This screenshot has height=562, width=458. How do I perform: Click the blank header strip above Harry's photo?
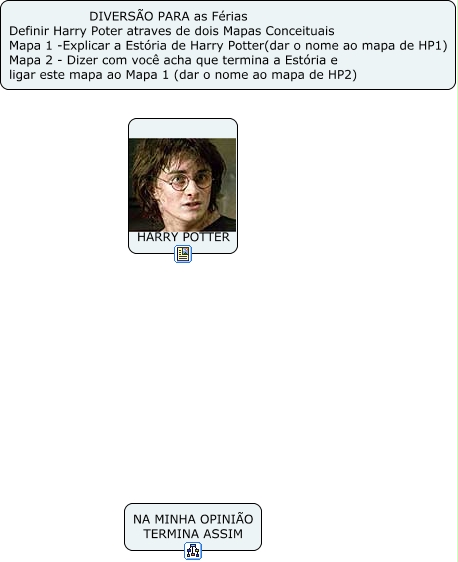[183, 129]
